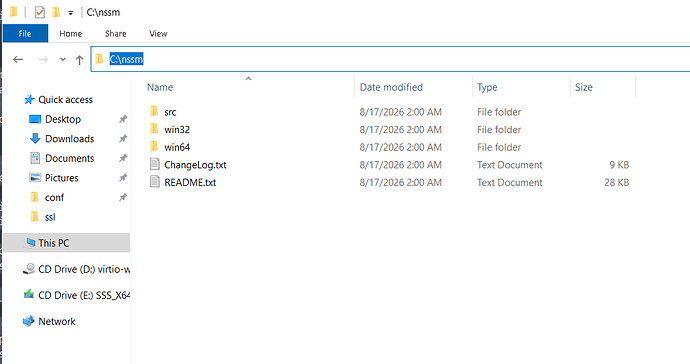Click the 9 KB size of ChangeLog.txt

(619, 165)
